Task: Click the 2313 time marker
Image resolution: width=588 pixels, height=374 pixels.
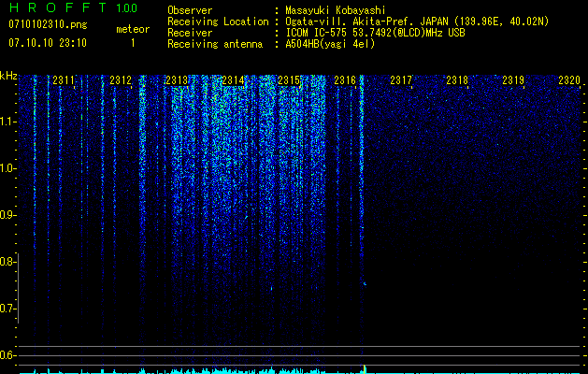Action: click(177, 79)
